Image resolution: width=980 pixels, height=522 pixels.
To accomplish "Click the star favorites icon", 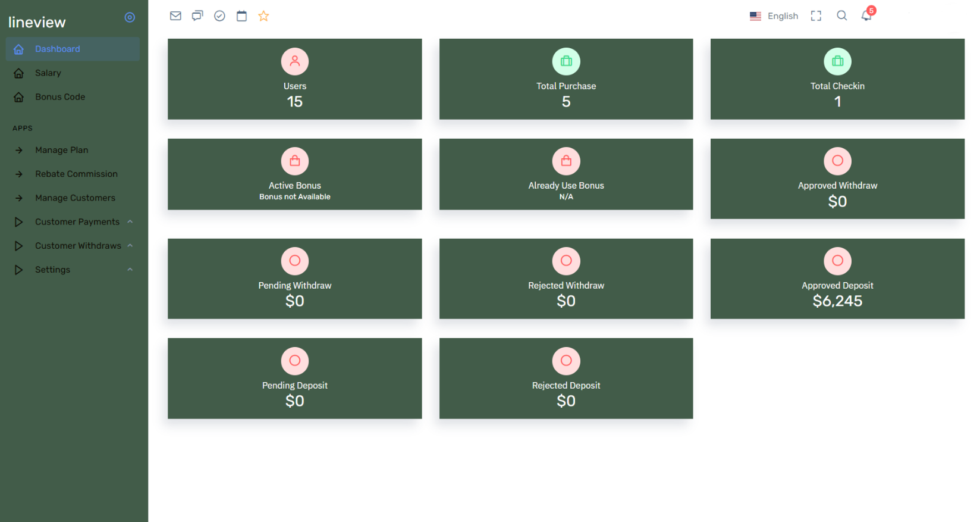I will 263,16.
